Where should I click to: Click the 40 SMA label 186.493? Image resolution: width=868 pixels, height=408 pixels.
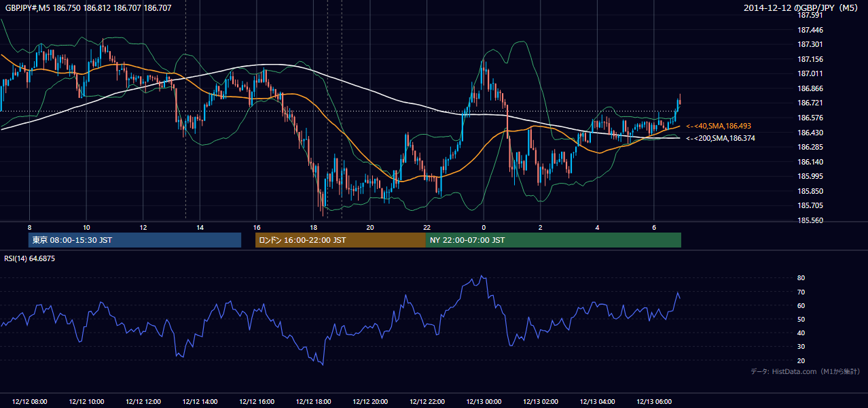[719, 126]
